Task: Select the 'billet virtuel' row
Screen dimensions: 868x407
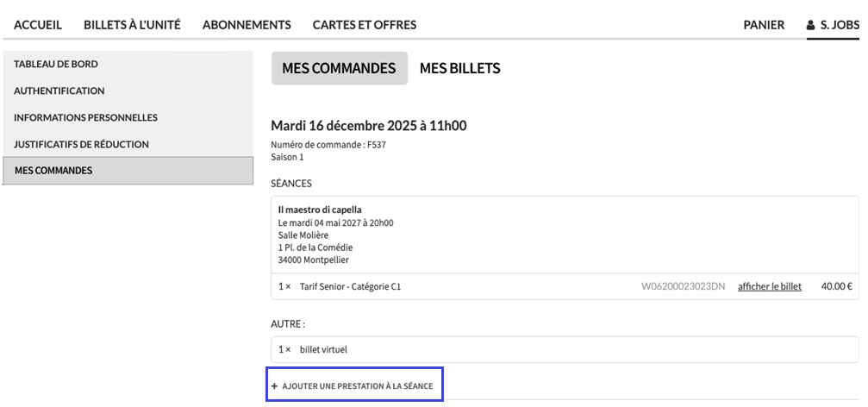Action: 323,349
